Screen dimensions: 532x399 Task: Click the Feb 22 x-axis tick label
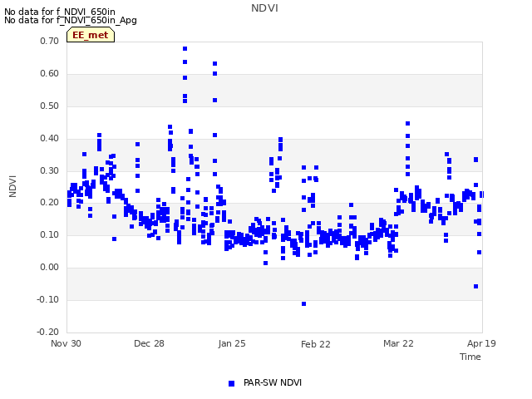point(316,344)
